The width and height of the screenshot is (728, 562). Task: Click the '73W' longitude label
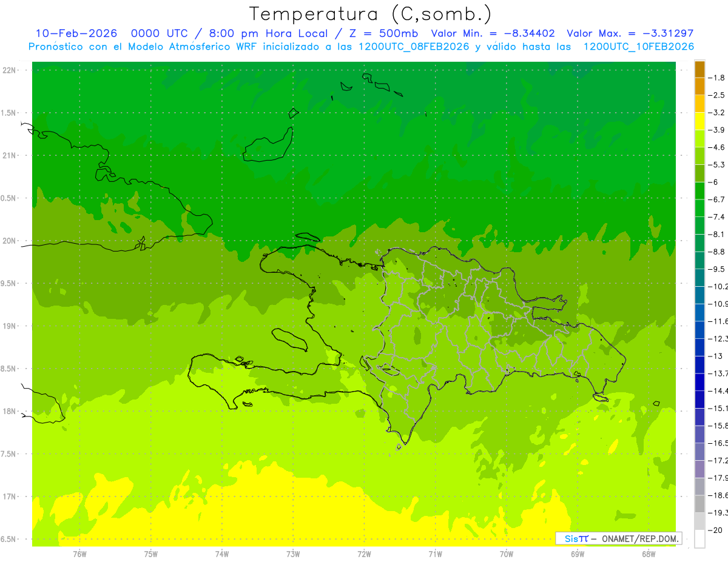pyautogui.click(x=293, y=554)
